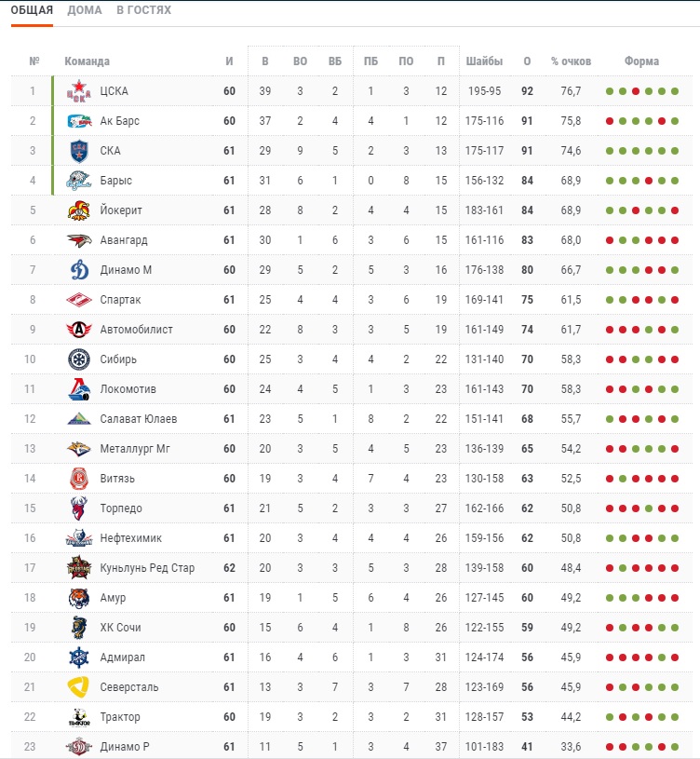This screenshot has height=759, width=700.
Task: Click the red form dot for ЦСКА
Action: (636, 91)
